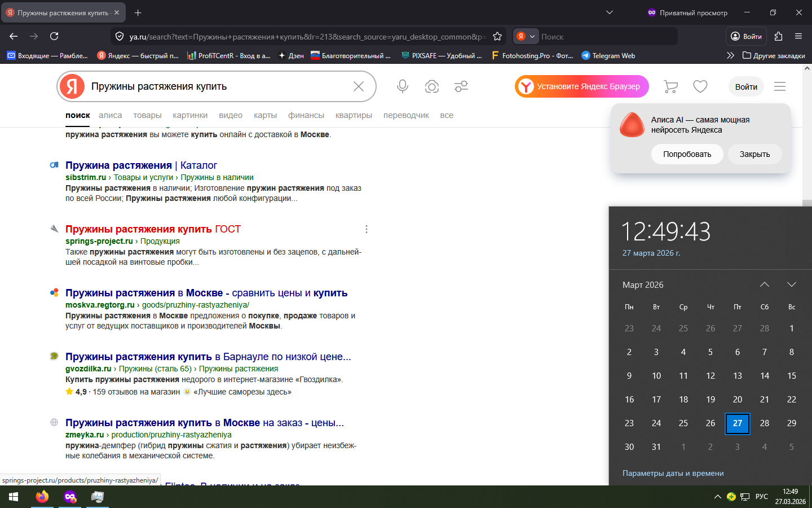812x508 pixels.
Task: Open the Windows Start menu
Action: (14, 497)
